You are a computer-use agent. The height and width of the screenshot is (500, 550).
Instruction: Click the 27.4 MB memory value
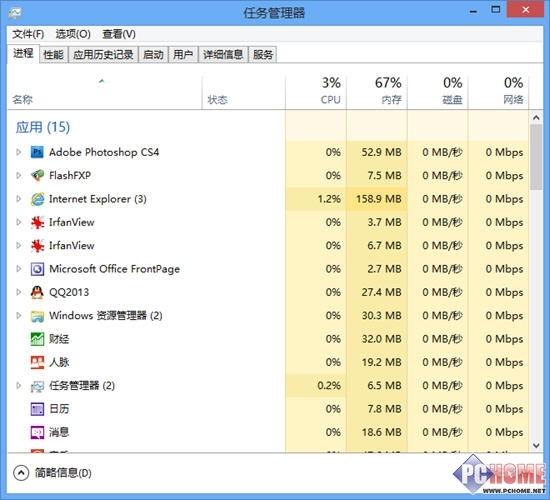click(x=382, y=292)
